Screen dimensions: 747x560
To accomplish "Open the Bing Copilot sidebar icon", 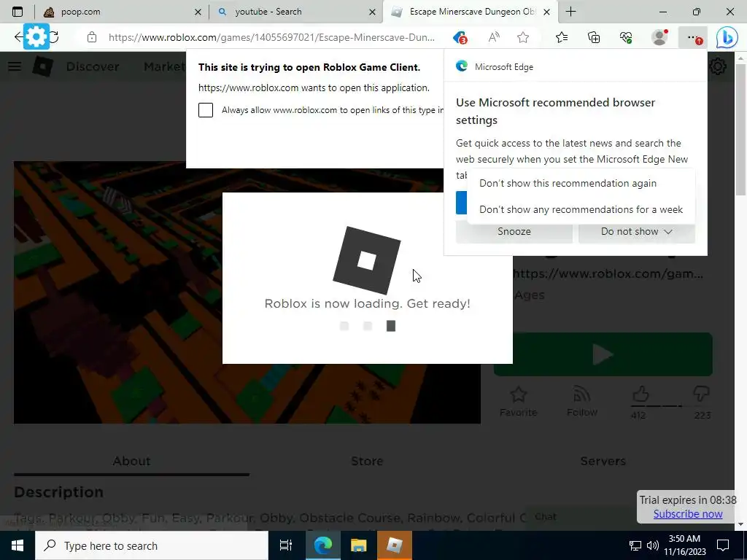I will point(727,38).
